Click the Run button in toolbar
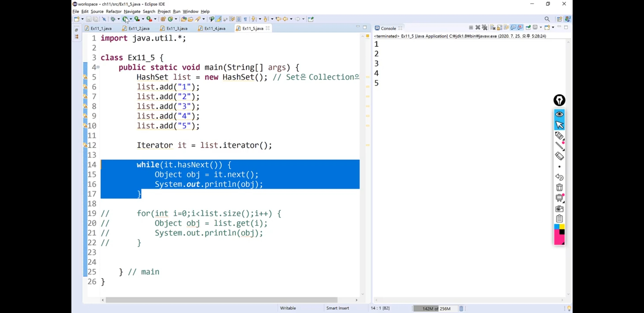This screenshot has height=313, width=644. pyautogui.click(x=125, y=19)
